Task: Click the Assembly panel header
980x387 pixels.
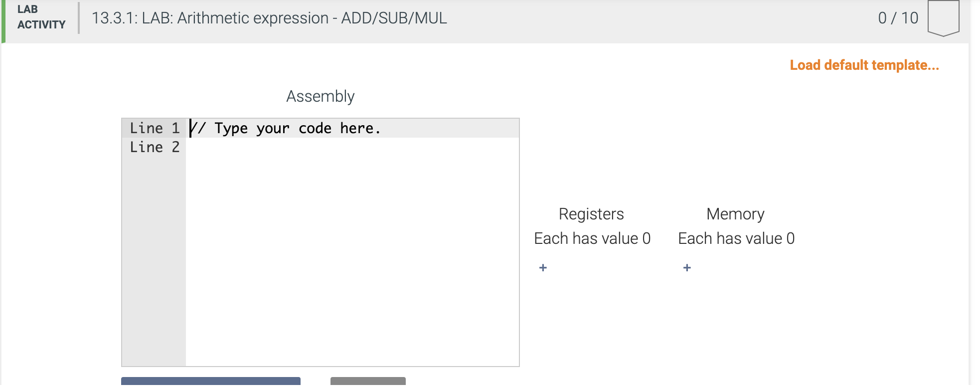Action: pyautogui.click(x=320, y=96)
